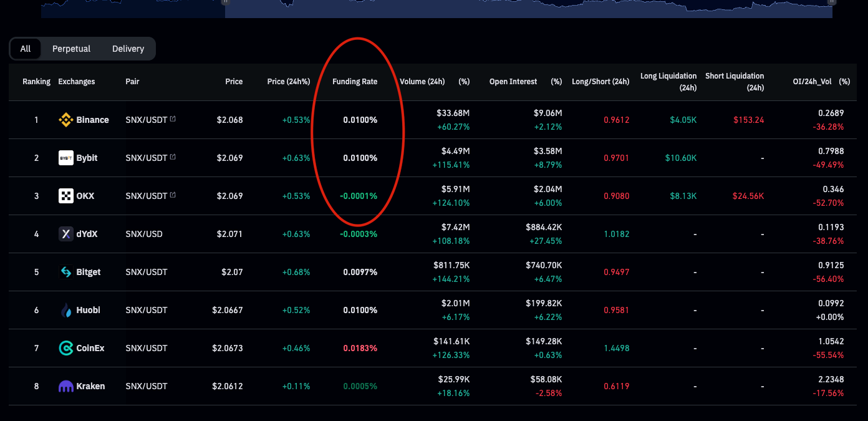The height and width of the screenshot is (421, 868).
Task: Click the chart range slider right handle
Action: [x=831, y=2]
